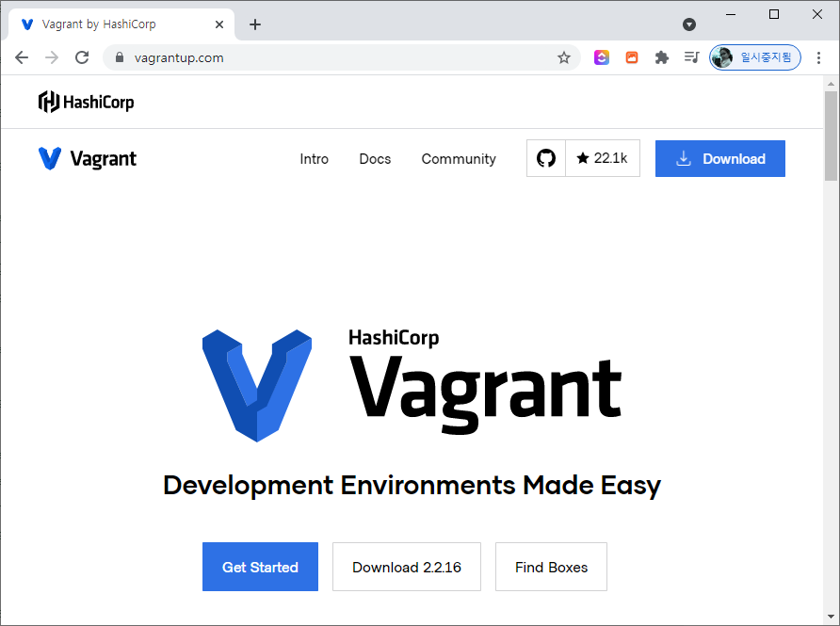
Task: Open the Chrome profile button
Action: pos(755,57)
